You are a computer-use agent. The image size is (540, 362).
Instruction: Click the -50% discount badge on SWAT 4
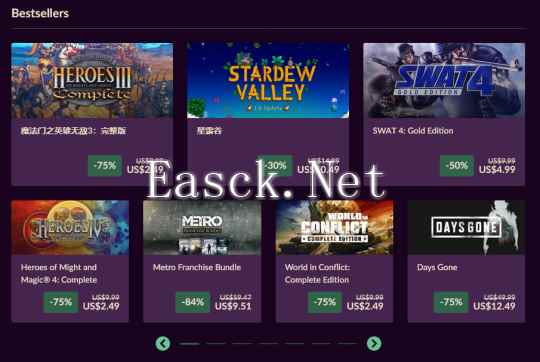457,166
